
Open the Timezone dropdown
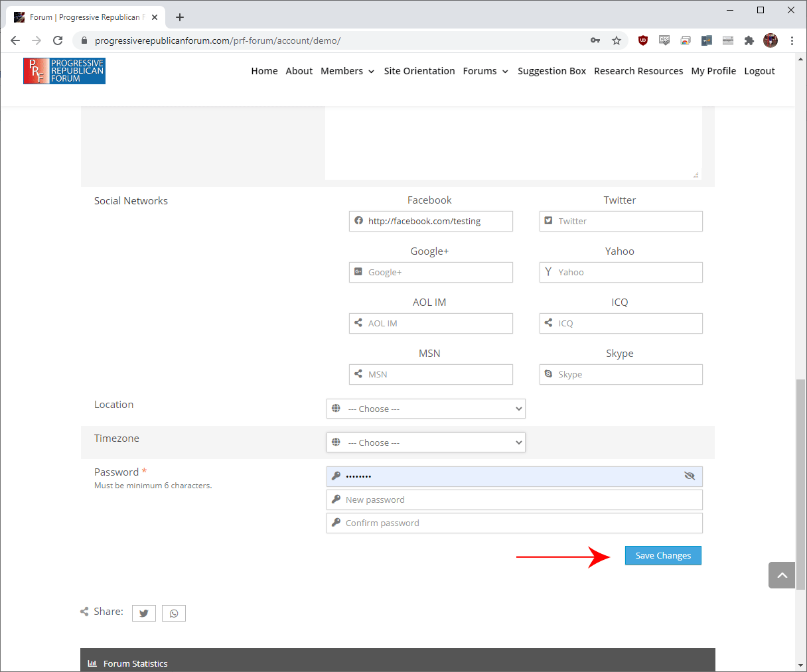(425, 442)
